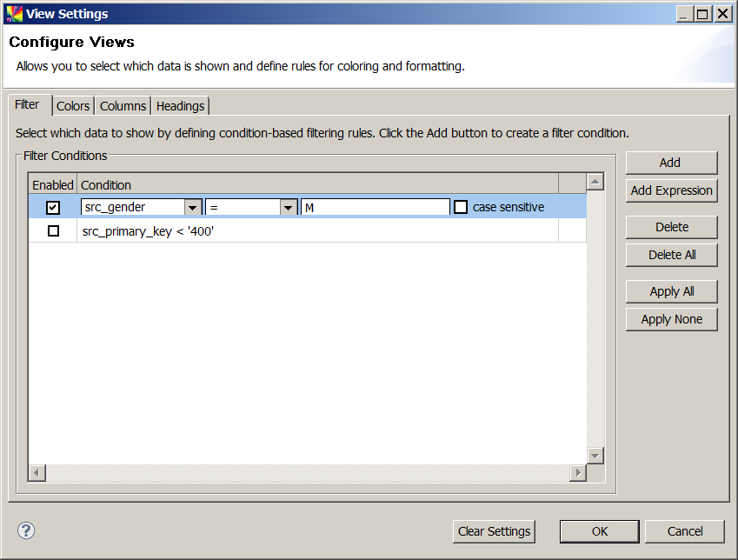Delete the selected filter condition
Screen dimensions: 738x560
tap(670, 227)
